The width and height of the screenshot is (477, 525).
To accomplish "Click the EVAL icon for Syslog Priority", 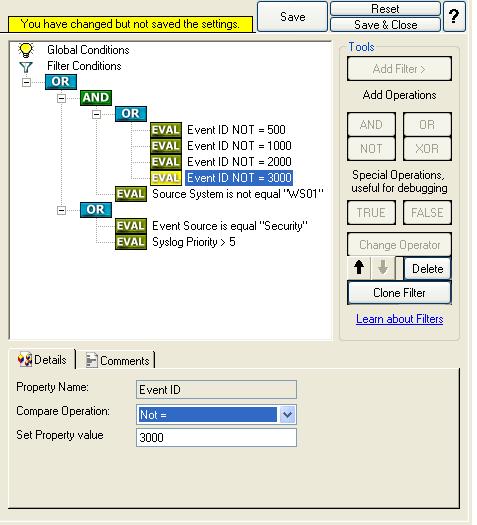I will [x=131, y=242].
